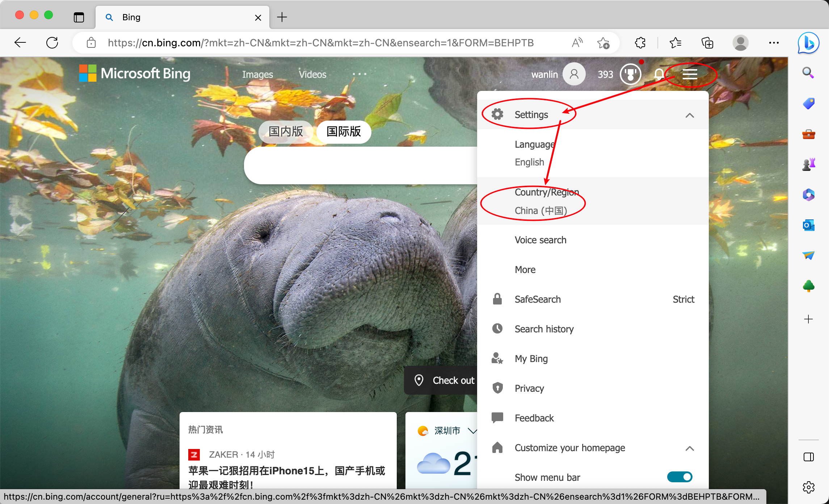The height and width of the screenshot is (504, 829).
Task: Toggle sidebar visibility panel icon
Action: 808,457
